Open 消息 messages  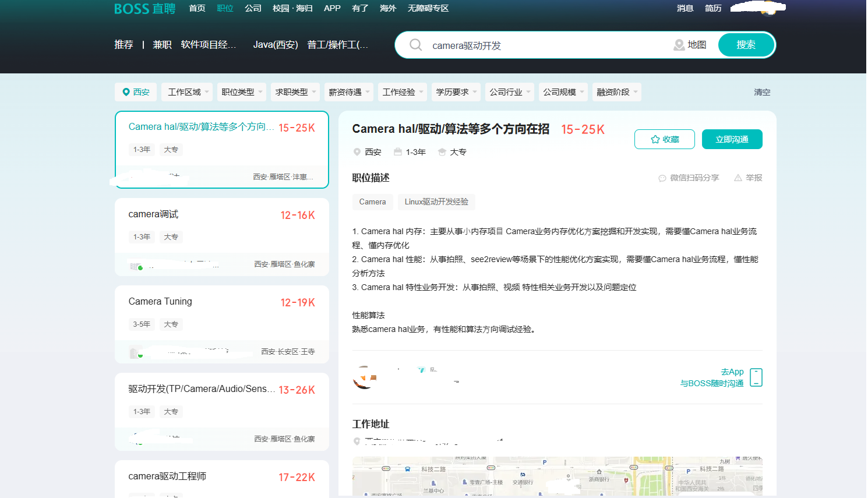point(685,8)
